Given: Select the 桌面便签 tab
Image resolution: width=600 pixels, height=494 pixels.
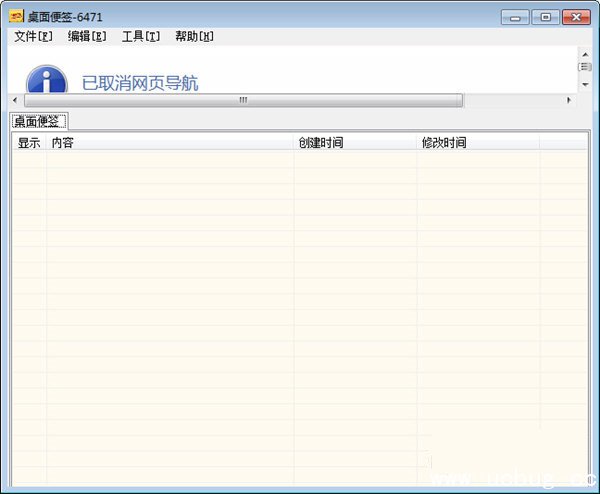Looking at the screenshot, I should coord(39,121).
